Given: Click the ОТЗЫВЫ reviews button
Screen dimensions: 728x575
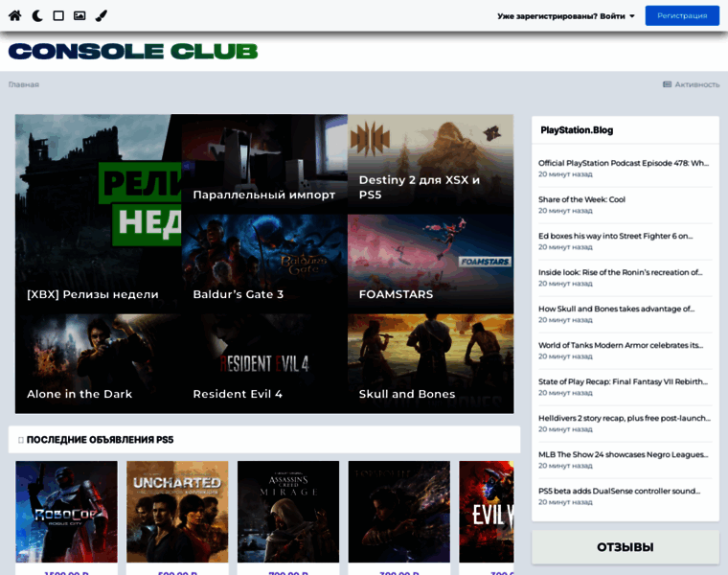Looking at the screenshot, I should click(x=625, y=547).
